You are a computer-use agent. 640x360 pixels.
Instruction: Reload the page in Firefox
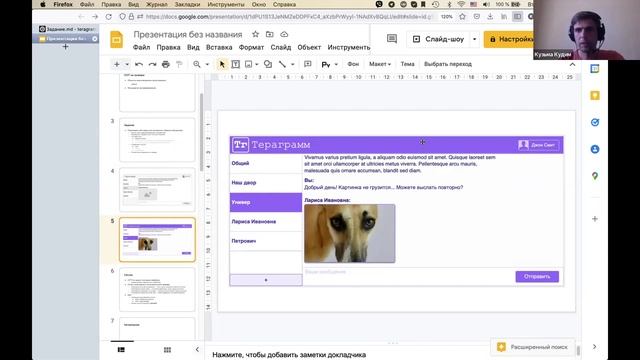pos(109,17)
